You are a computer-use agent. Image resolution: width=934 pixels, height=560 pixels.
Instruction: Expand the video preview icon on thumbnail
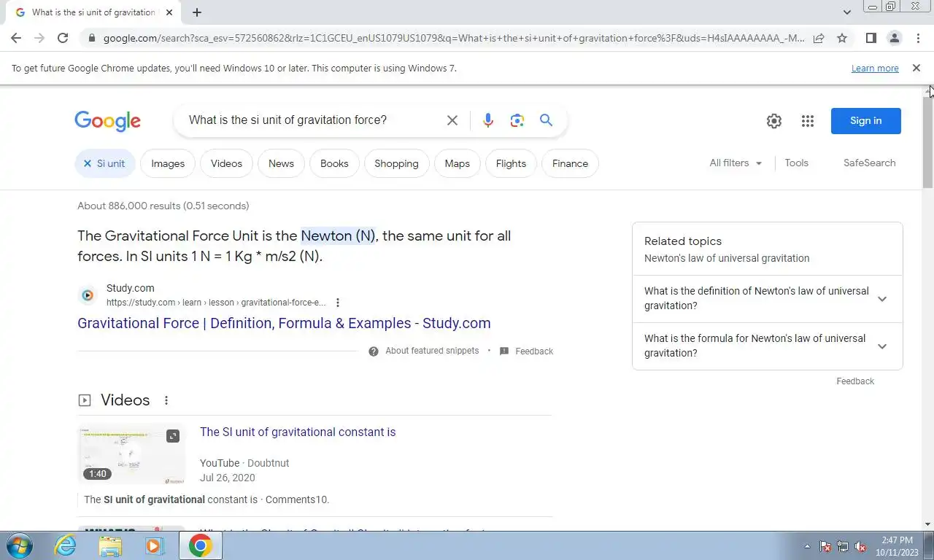(x=173, y=436)
